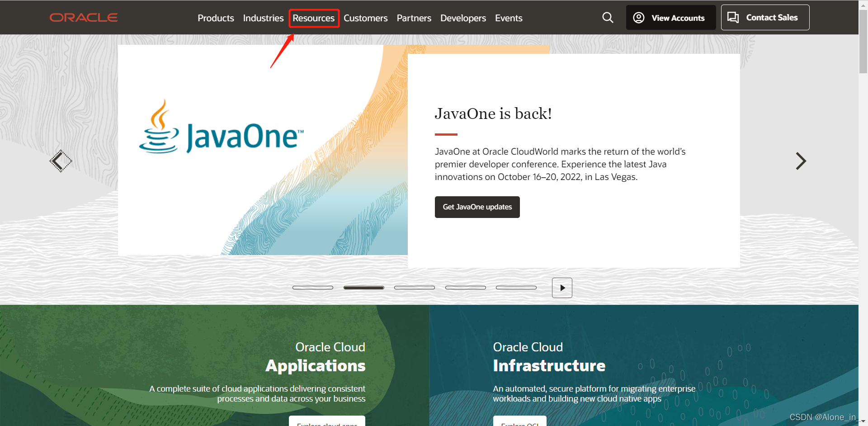868x426 pixels.
Task: Click the page's vertical scrollbar thumb
Action: tap(863, 42)
